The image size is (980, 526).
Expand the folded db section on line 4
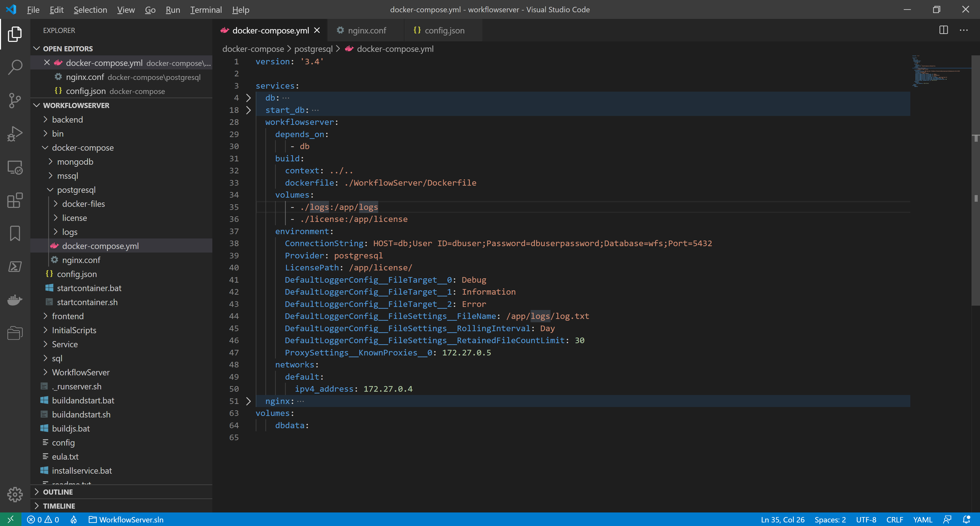[x=248, y=98]
